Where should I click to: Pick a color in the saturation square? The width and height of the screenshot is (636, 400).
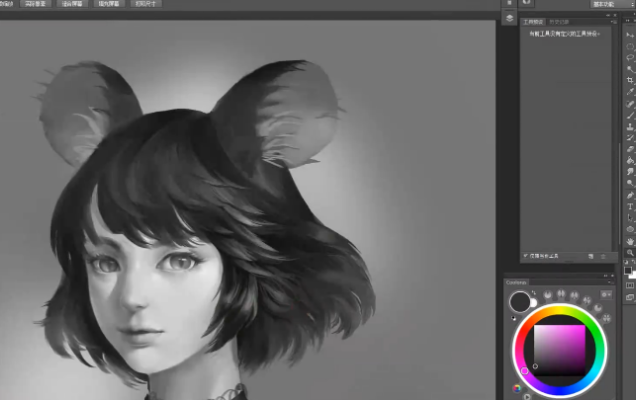point(559,350)
